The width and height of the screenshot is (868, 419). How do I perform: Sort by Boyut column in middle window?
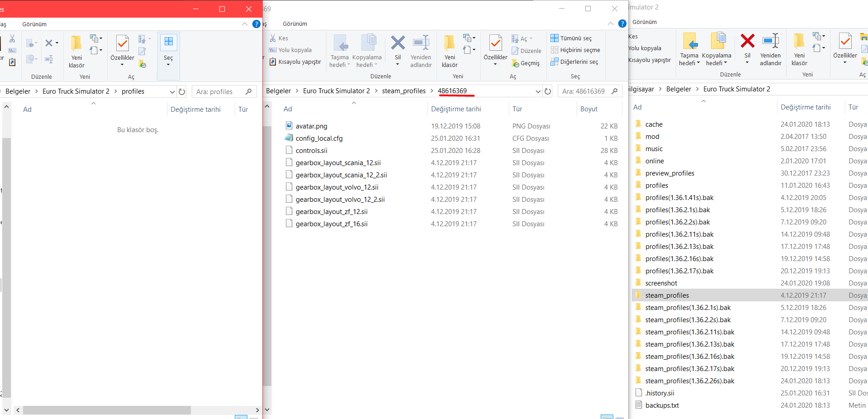point(589,109)
